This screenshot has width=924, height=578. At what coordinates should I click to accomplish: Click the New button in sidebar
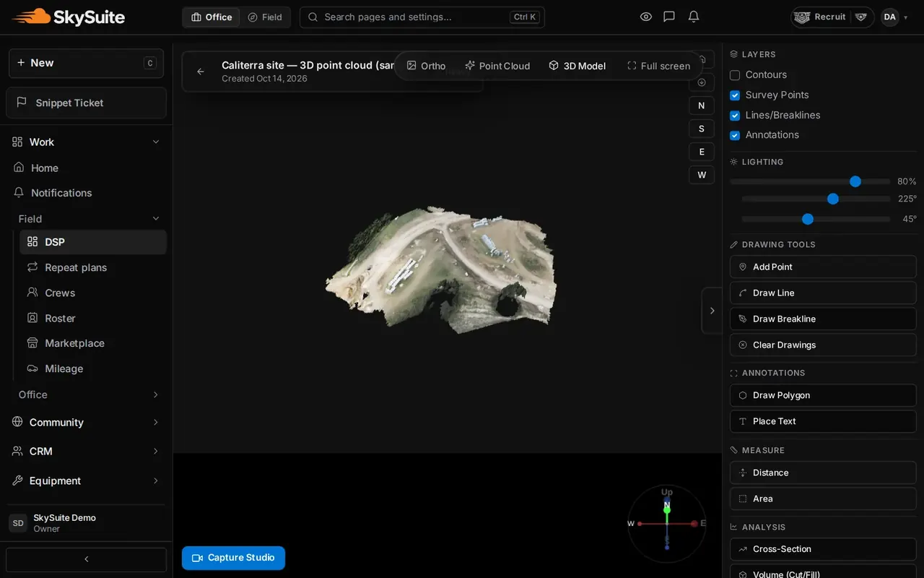pyautogui.click(x=86, y=63)
